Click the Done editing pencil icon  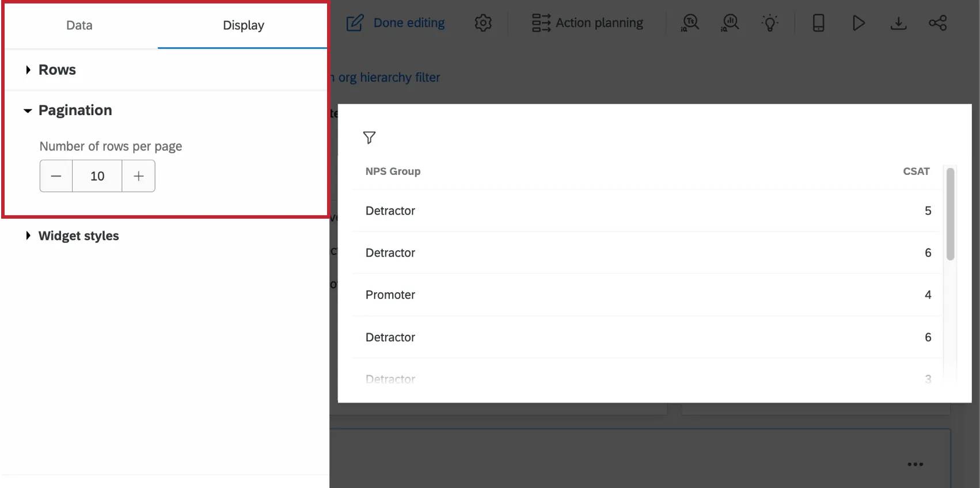coord(355,23)
